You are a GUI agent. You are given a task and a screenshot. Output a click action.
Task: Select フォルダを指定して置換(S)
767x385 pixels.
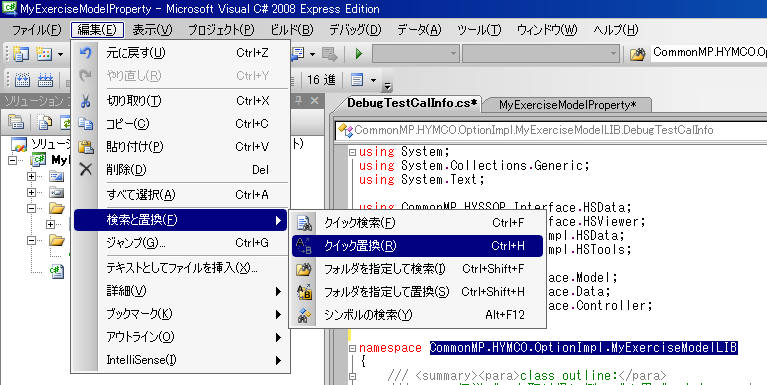417,292
